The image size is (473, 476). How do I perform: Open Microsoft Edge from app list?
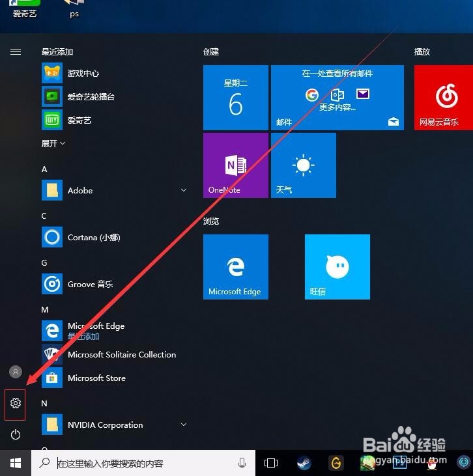(x=114, y=331)
